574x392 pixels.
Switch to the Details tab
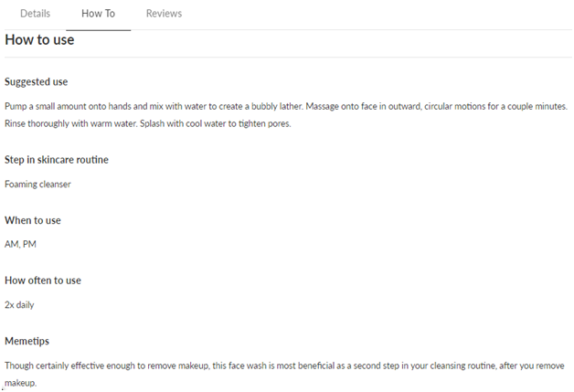point(35,14)
